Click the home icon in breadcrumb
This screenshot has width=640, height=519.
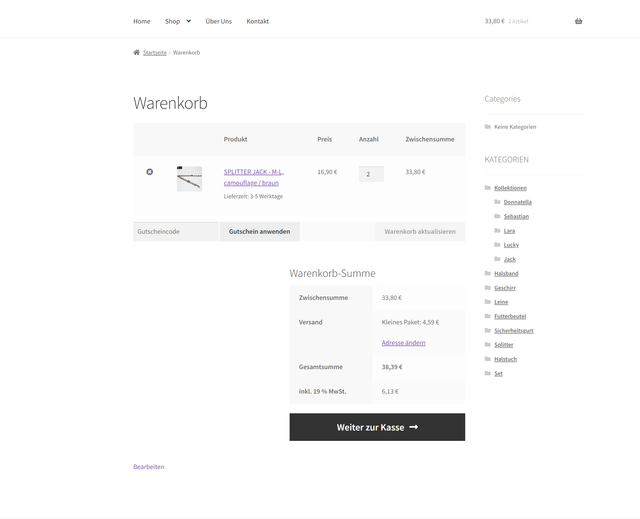tap(136, 52)
